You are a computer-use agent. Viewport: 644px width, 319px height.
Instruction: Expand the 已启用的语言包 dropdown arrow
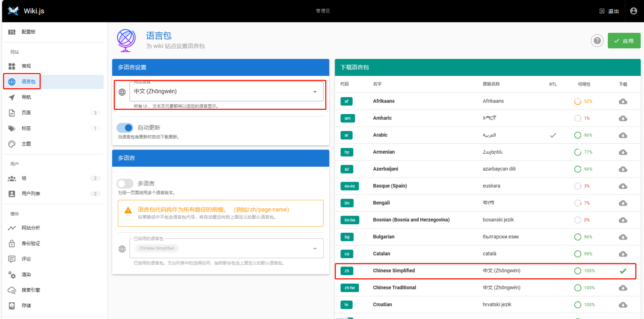(315, 249)
